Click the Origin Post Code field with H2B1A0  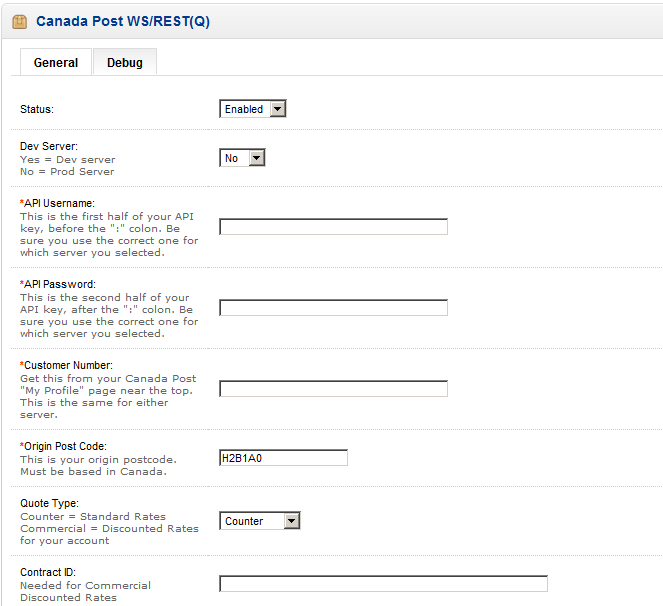[x=283, y=458]
